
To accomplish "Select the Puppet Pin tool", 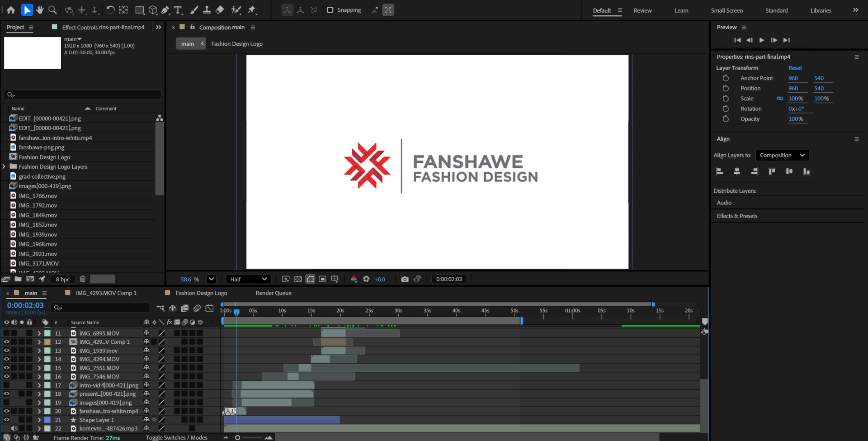I will coord(252,10).
